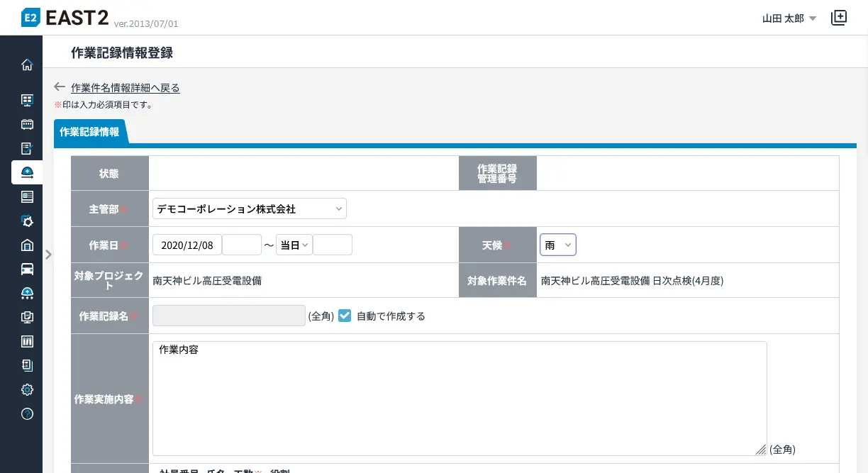Open the car vehicle icon in sidebar
This screenshot has width=868, height=473.
tap(27, 269)
